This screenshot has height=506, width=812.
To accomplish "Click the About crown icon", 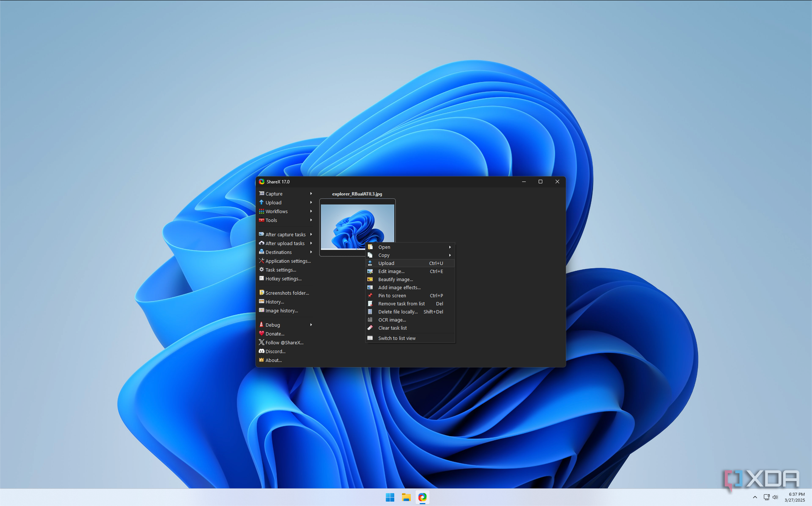I will 262,360.
